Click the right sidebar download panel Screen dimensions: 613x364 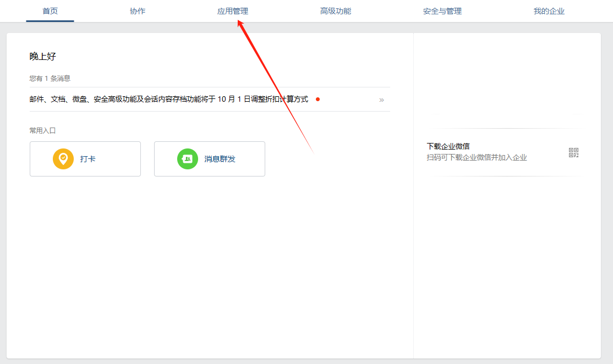pyautogui.click(x=506, y=152)
